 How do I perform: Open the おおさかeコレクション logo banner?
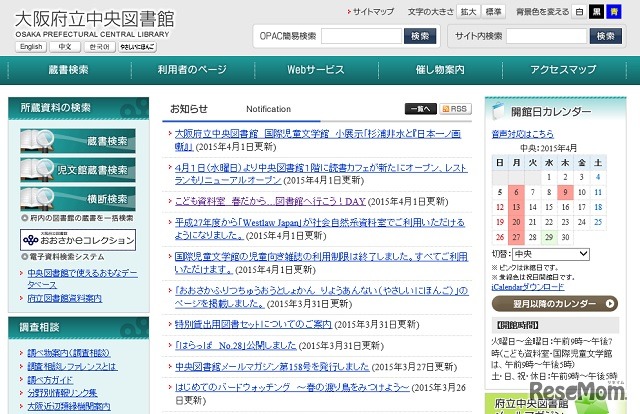pos(78,240)
